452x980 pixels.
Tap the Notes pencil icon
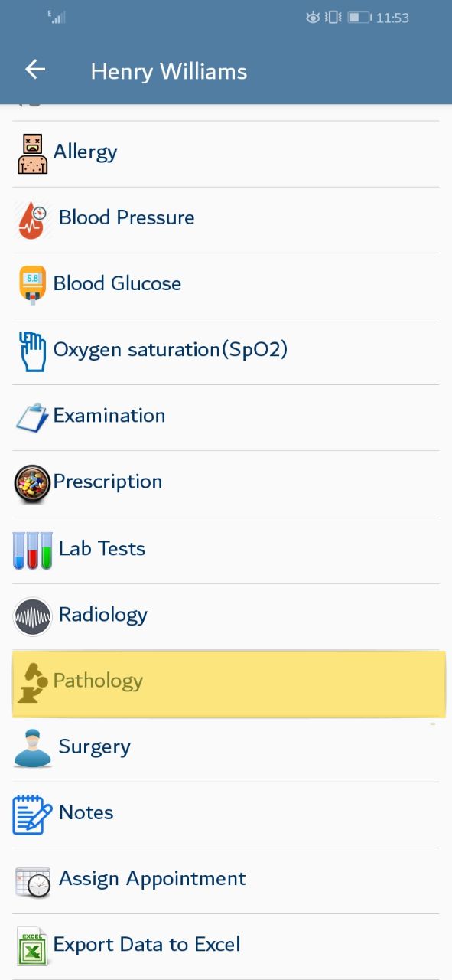(x=32, y=814)
